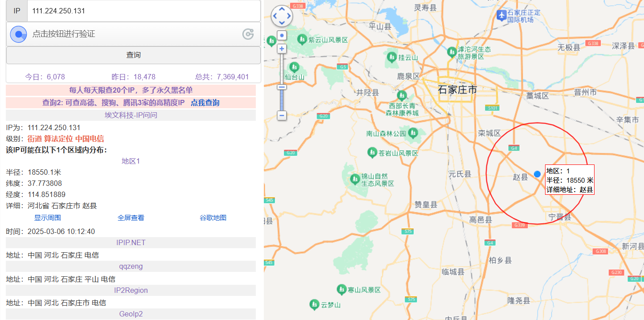Screen dimensions: 644x320
Task: Click the upward pan arrow on the map compass
Action: click(x=282, y=8)
